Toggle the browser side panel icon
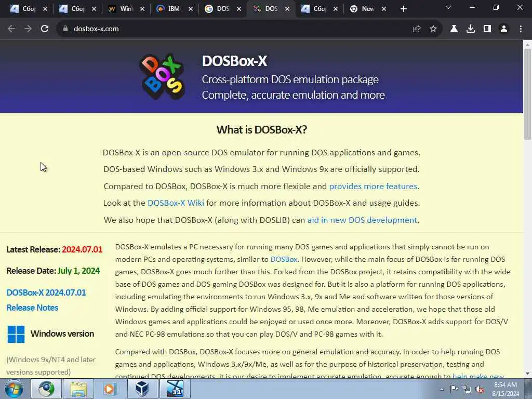This screenshot has width=532, height=399. (x=487, y=29)
